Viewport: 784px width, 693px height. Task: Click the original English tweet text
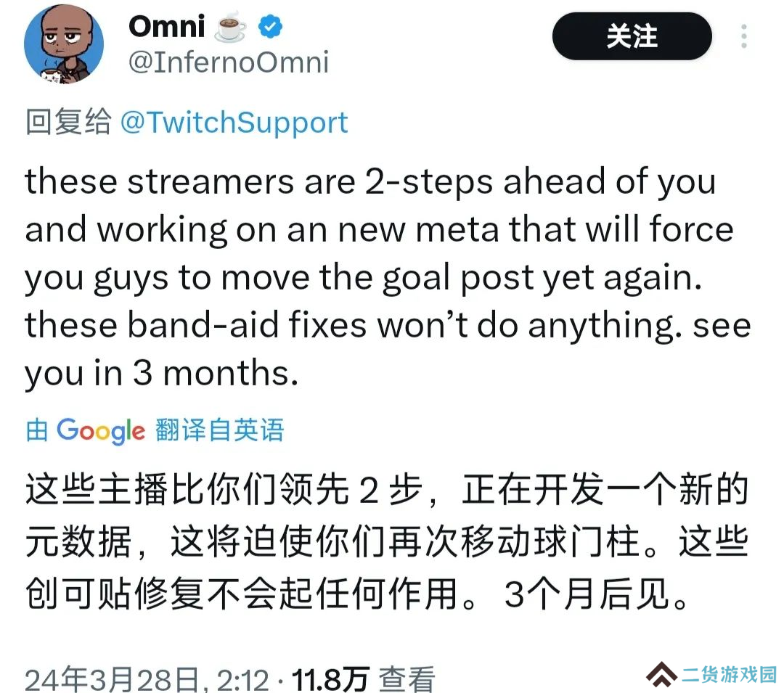(388, 276)
